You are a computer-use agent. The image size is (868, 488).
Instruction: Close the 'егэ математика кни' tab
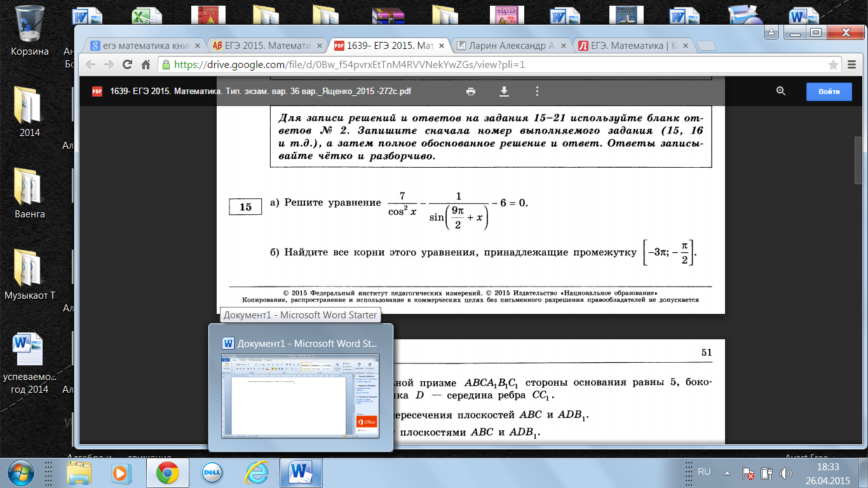point(198,46)
